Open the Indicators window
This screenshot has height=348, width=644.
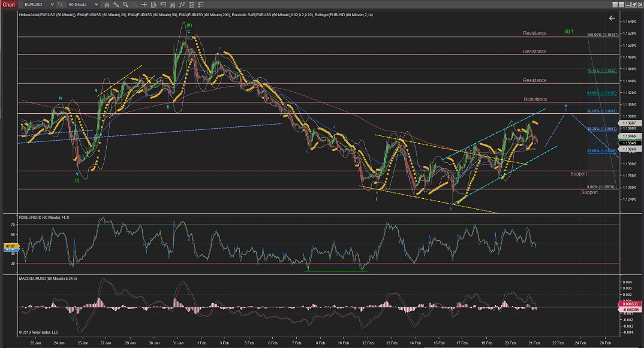182,4
